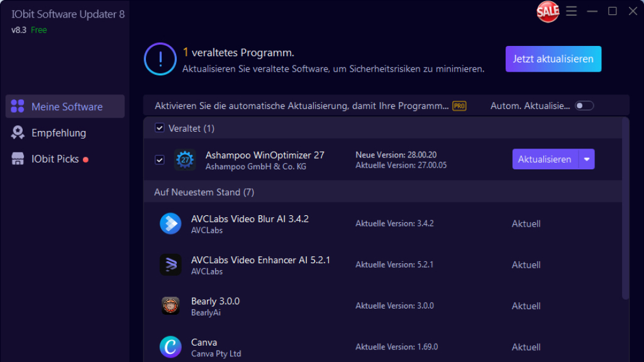Click Neue Version: 28.00.20 text
The height and width of the screenshot is (362, 644).
coord(396,155)
